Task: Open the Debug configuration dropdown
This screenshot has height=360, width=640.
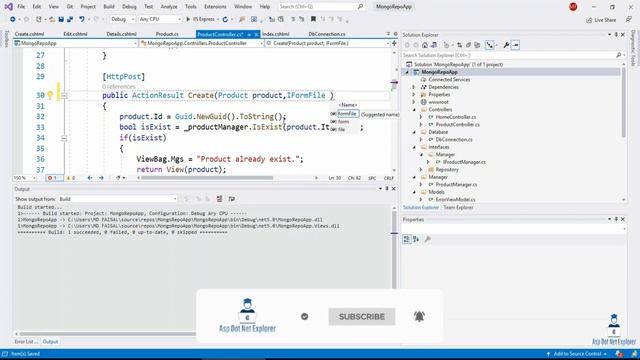Action: 122,19
